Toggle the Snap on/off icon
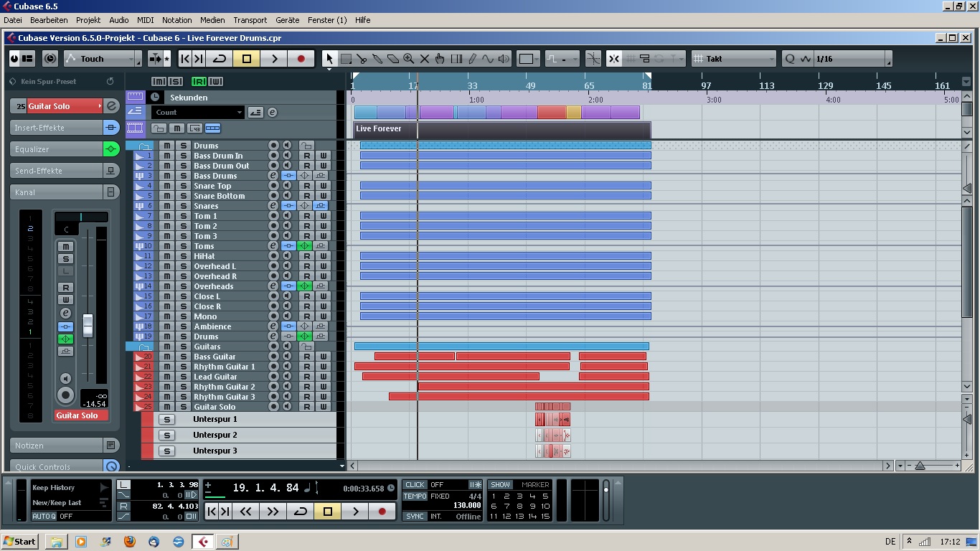 coord(614,59)
